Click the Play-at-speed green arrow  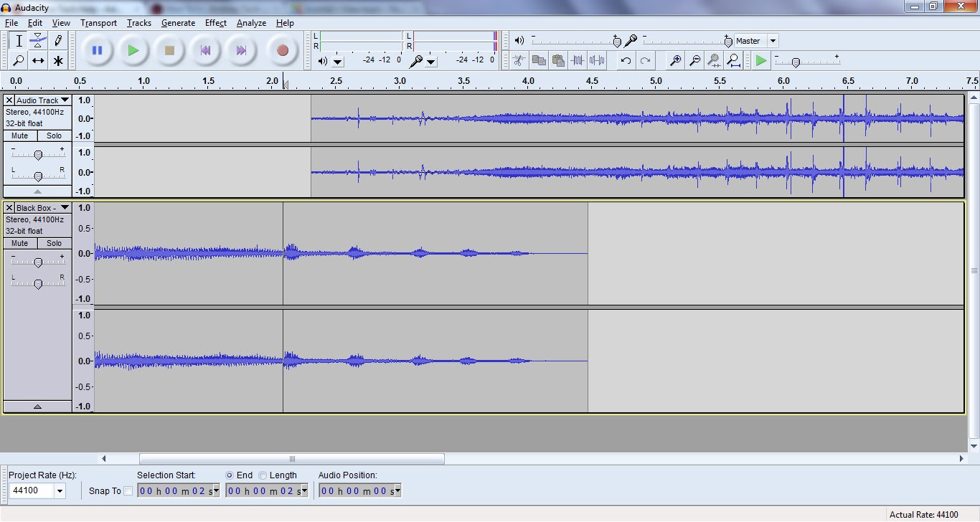pyautogui.click(x=761, y=61)
